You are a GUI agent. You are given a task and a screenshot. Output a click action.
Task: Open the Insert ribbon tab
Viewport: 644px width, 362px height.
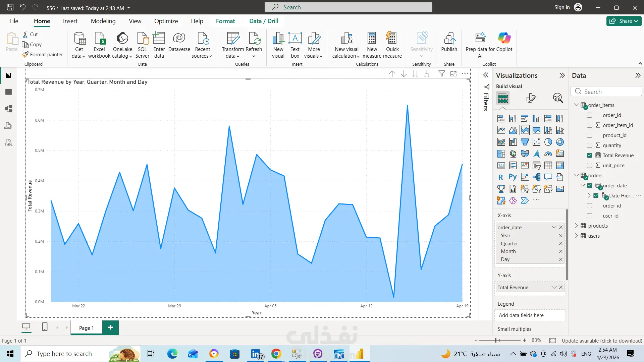pyautogui.click(x=70, y=21)
